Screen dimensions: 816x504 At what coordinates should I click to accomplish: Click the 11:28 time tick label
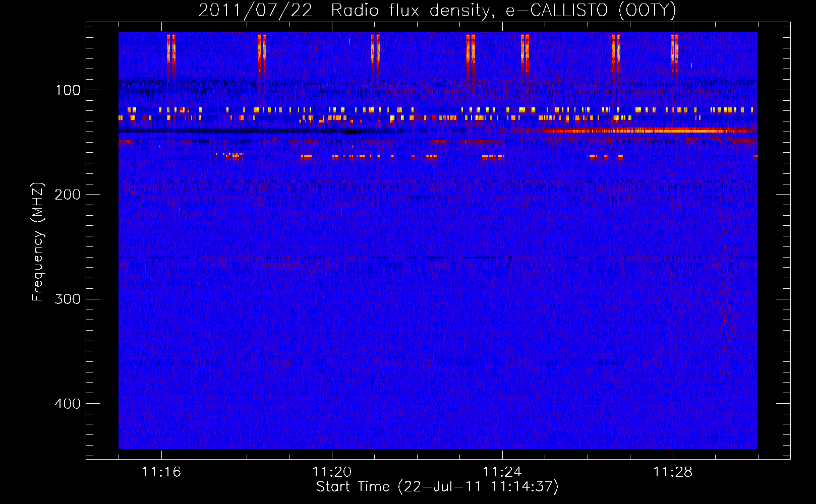point(673,472)
